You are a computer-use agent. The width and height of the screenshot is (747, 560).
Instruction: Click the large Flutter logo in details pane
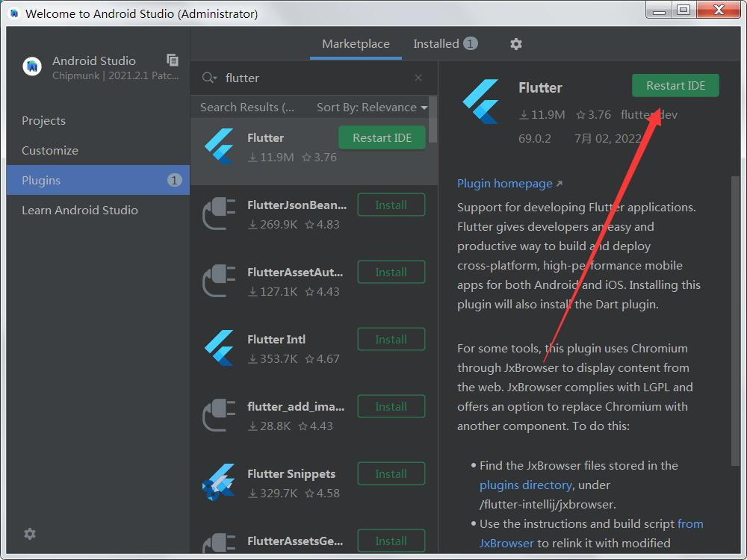[480, 102]
